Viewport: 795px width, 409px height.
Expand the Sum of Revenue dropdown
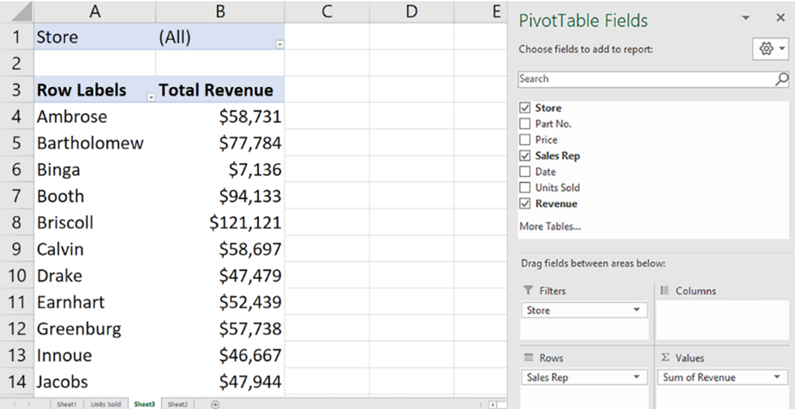(777, 377)
